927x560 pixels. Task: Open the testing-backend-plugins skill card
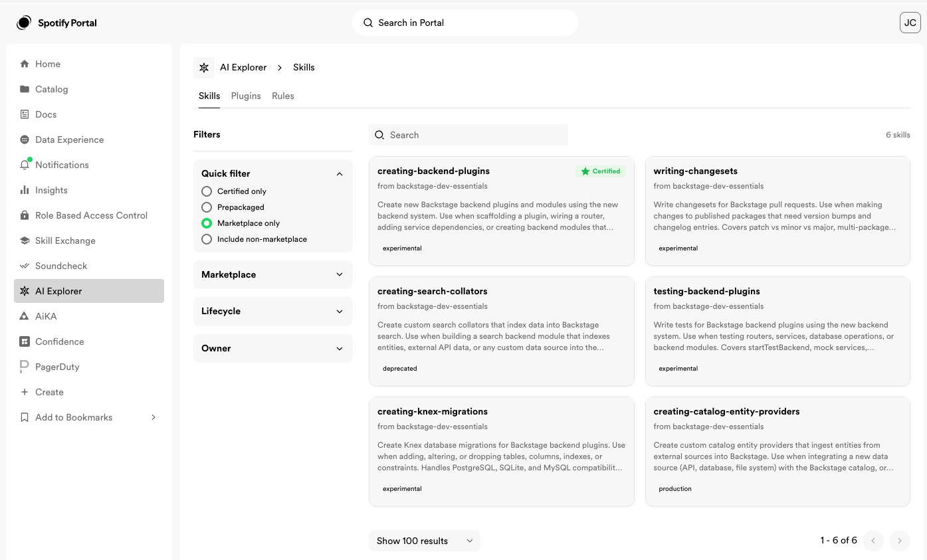click(x=777, y=331)
